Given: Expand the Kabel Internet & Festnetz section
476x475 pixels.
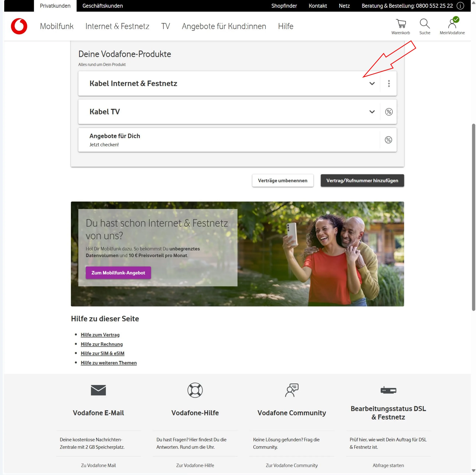Looking at the screenshot, I should [x=372, y=83].
